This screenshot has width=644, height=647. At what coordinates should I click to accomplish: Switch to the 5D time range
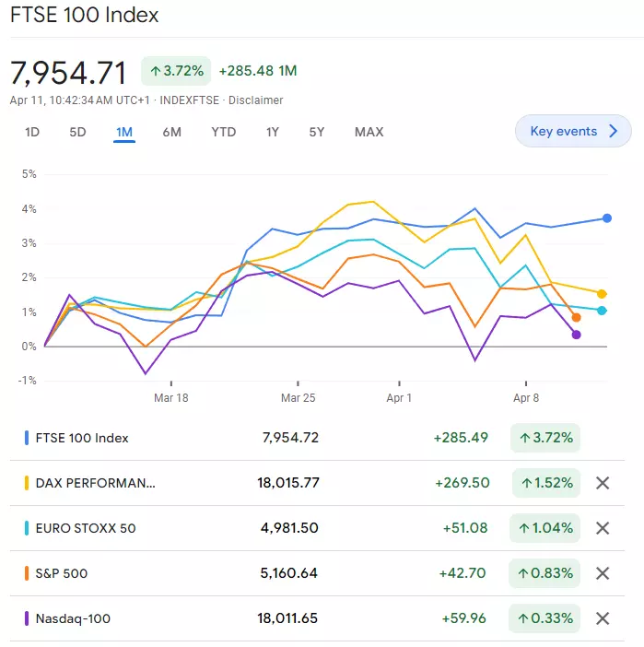[x=77, y=132]
